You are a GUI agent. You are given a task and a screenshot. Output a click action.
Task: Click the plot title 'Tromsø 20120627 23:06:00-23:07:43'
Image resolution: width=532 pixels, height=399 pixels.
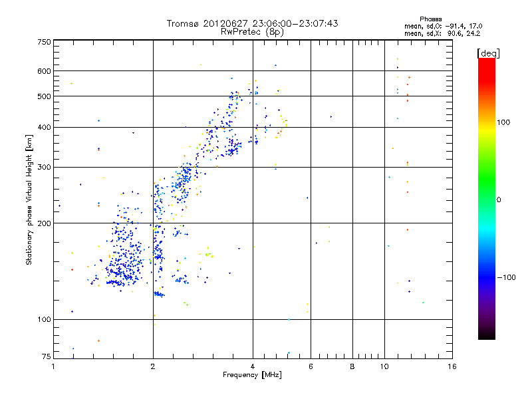252,23
